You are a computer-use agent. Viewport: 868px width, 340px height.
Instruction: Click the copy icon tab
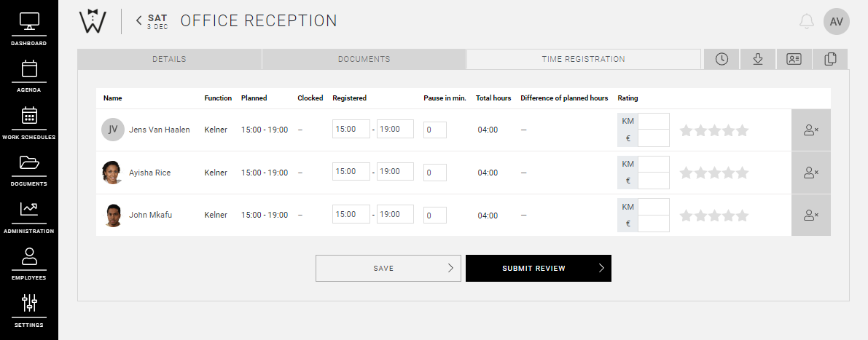coord(830,60)
